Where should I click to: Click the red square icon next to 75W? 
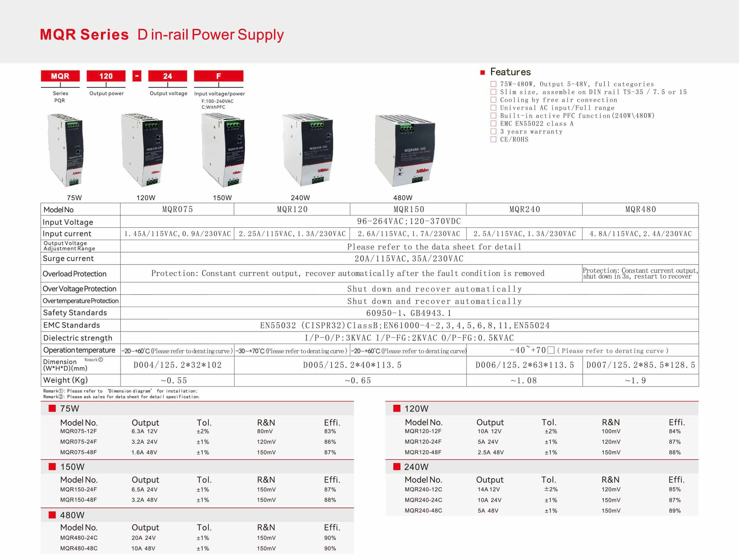[x=52, y=408]
